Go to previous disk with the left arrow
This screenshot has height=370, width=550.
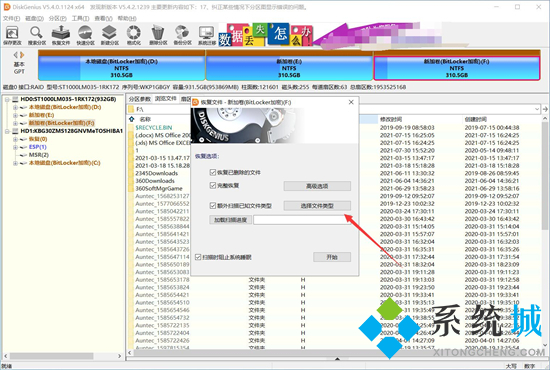pos(16,55)
